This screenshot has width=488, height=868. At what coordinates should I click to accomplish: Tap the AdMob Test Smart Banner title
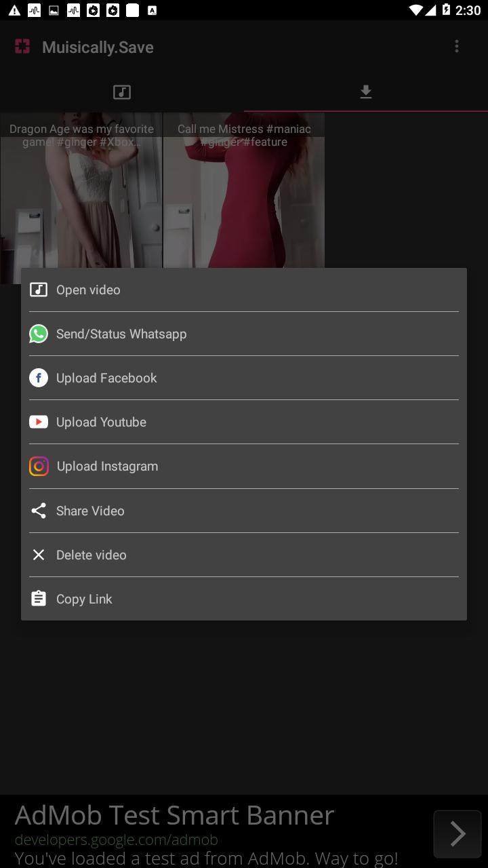(175, 815)
